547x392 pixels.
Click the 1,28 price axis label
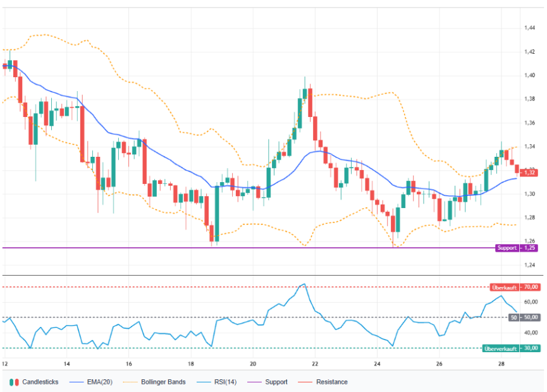click(x=529, y=217)
